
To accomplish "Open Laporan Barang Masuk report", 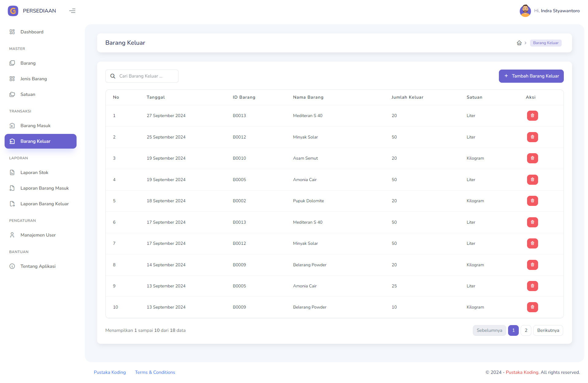I will [44, 188].
